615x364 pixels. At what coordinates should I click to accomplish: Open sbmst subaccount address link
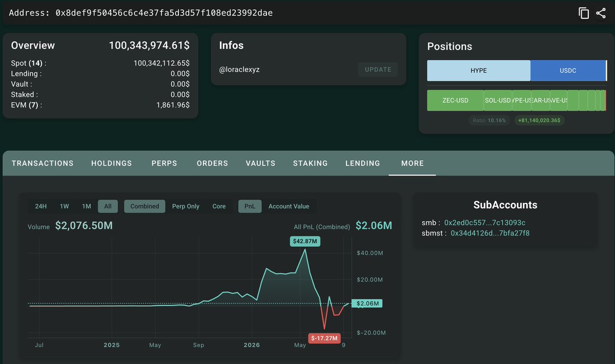pos(490,233)
